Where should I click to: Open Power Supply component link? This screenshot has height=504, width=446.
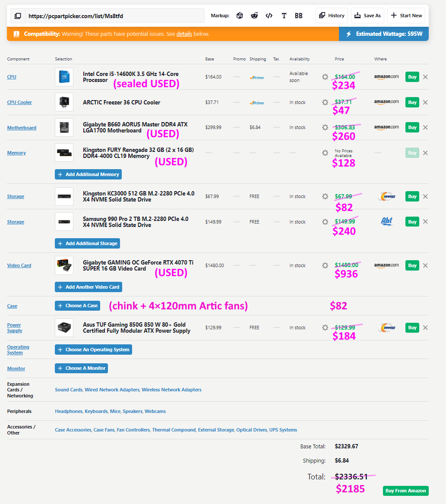coord(15,328)
